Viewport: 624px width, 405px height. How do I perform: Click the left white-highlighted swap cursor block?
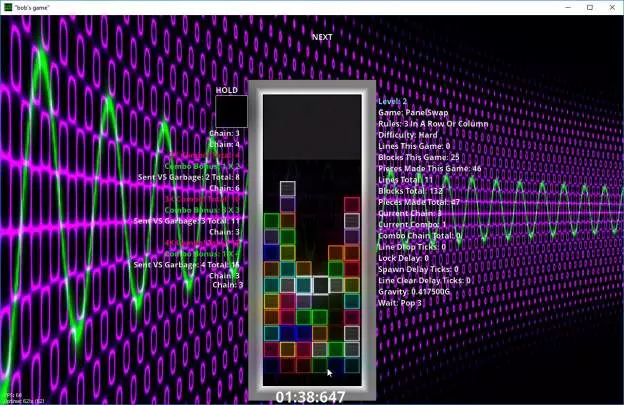pyautogui.click(x=303, y=285)
